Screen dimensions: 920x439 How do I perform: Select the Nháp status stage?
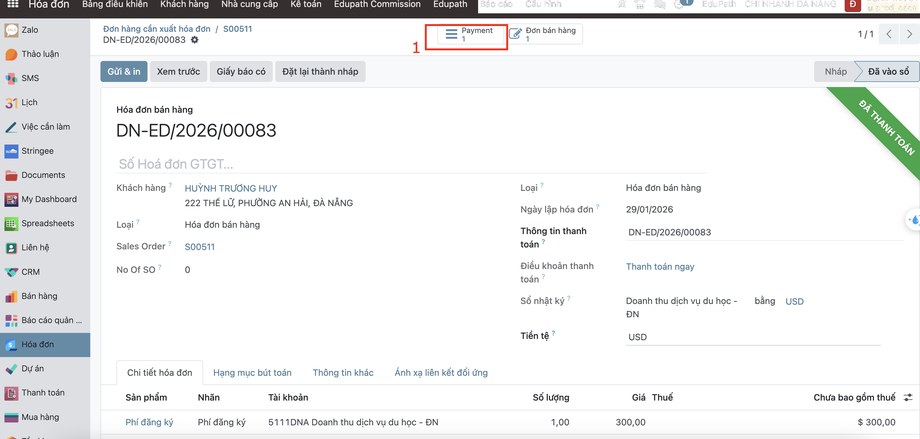pos(834,72)
